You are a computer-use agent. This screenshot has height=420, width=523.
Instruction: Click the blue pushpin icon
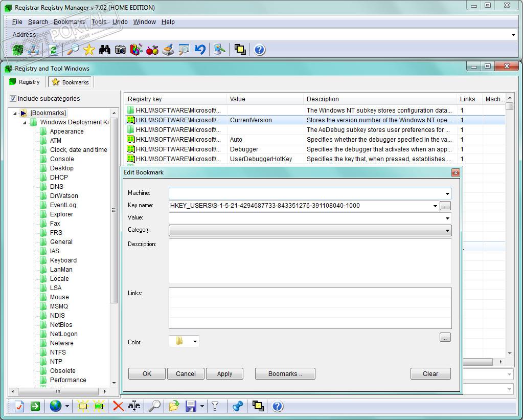click(x=238, y=406)
